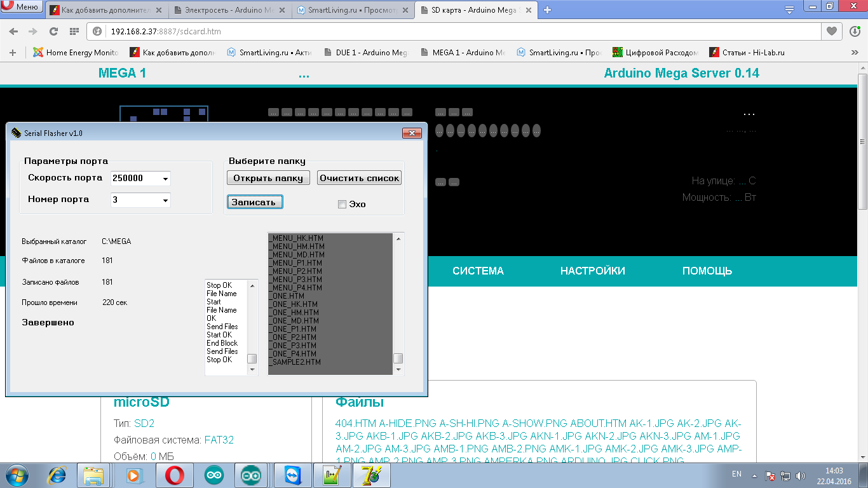The width and height of the screenshot is (868, 488).
Task: Open the DUE 1 - Arduino bookmark
Action: point(365,53)
